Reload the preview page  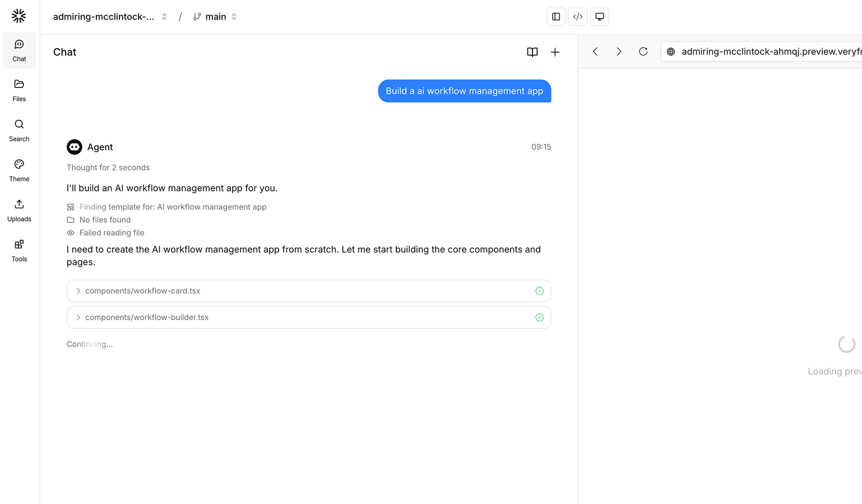coord(643,52)
